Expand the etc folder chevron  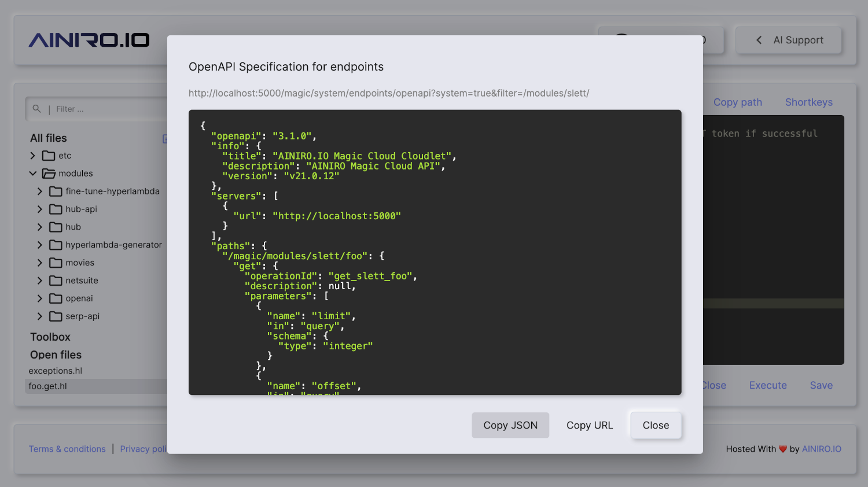(x=33, y=156)
